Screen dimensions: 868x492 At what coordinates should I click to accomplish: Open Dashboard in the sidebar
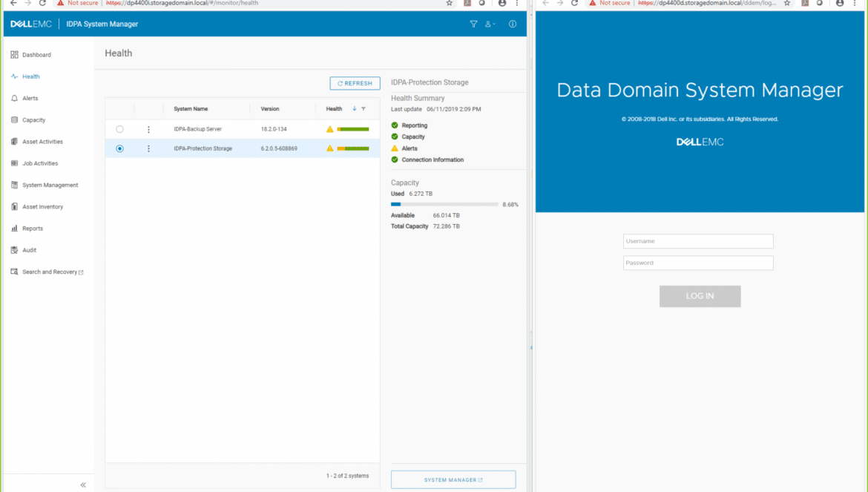click(x=36, y=55)
